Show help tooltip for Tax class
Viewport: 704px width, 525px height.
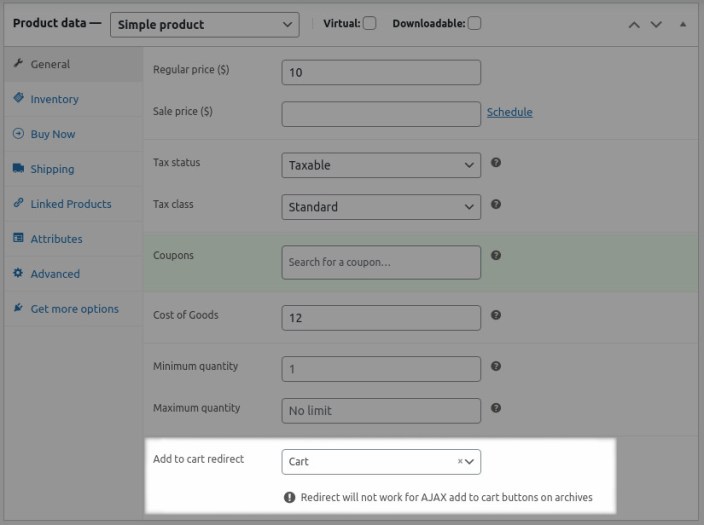(496, 204)
